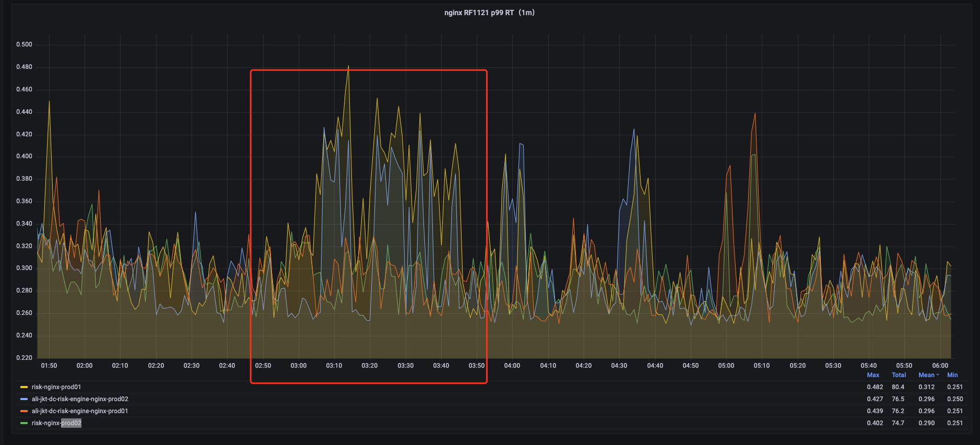This screenshot has width=980, height=445.
Task: Click the green color swatch for risk-nginx-prod02
Action: point(24,423)
